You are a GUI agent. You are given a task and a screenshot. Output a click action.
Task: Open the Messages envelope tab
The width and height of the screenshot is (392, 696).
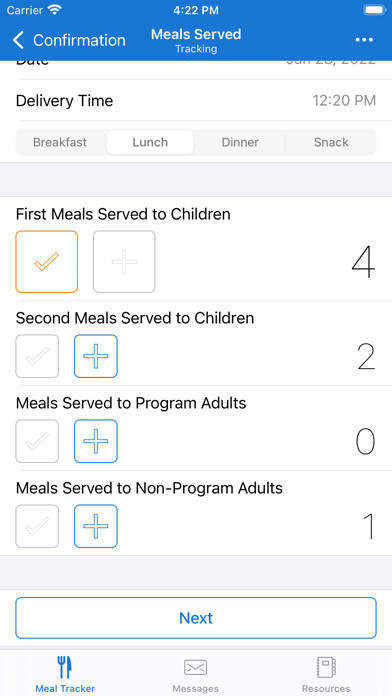196,675
